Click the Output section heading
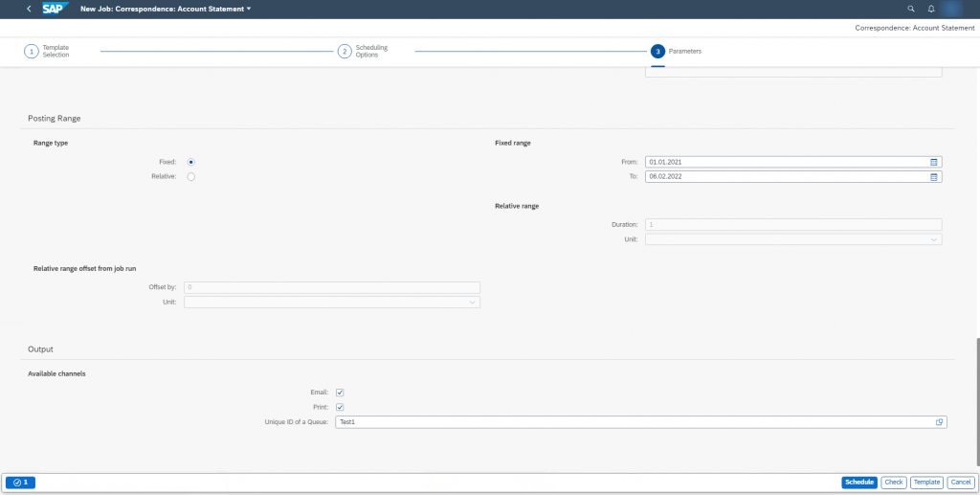This screenshot has width=980, height=495. (40, 349)
